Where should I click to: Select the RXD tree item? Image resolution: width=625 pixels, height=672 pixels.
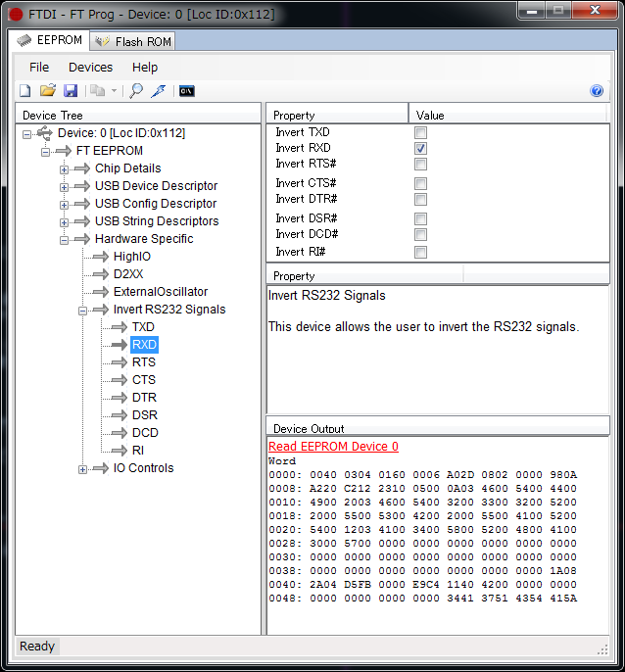pyautogui.click(x=144, y=345)
